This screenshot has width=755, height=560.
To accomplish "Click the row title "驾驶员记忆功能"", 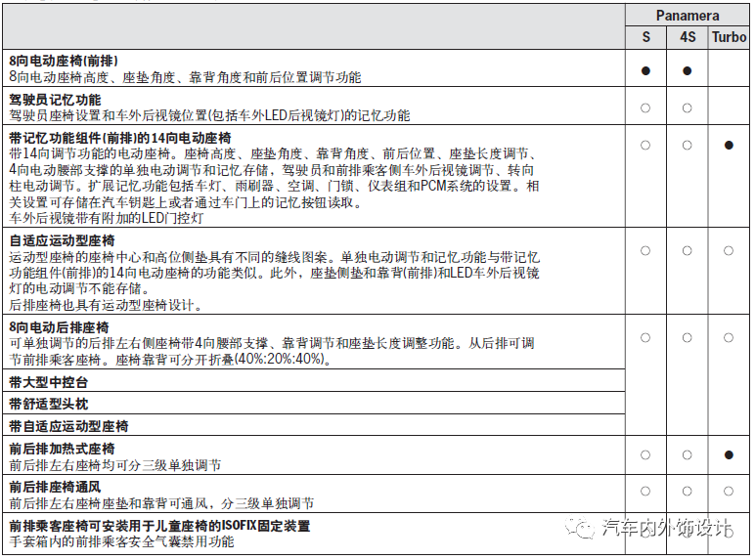I will click(55, 100).
